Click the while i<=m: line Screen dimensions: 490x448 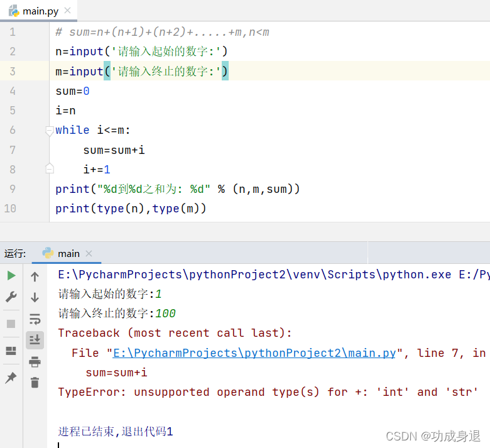pos(93,129)
